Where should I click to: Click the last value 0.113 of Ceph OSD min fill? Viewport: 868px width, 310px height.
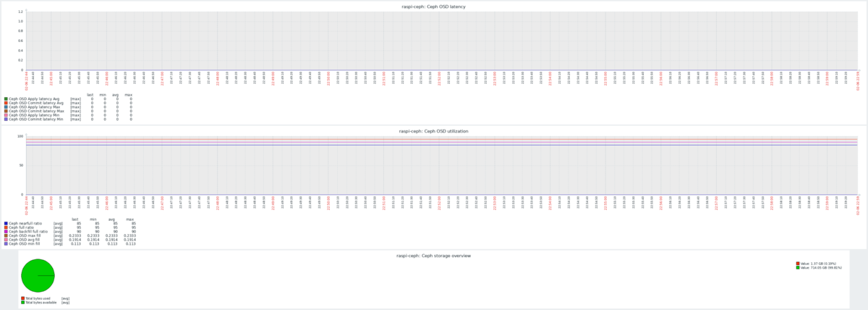coord(76,243)
